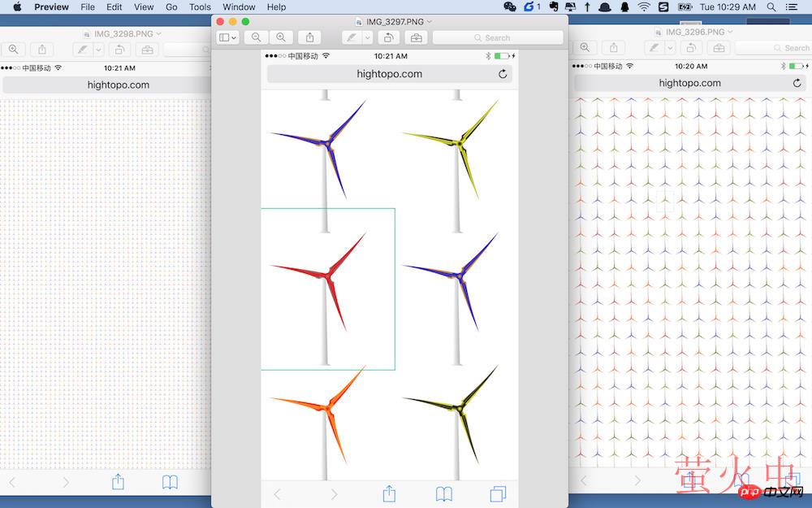The image size is (812, 508).
Task: Zoom out in the IMG_3297.PNG window
Action: pos(257,37)
